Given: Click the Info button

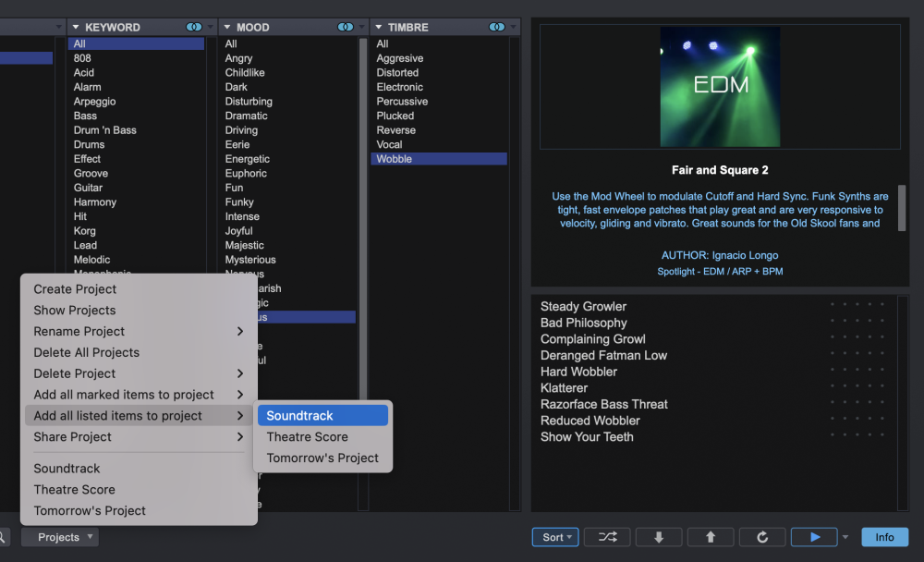Looking at the screenshot, I should pyautogui.click(x=884, y=537).
